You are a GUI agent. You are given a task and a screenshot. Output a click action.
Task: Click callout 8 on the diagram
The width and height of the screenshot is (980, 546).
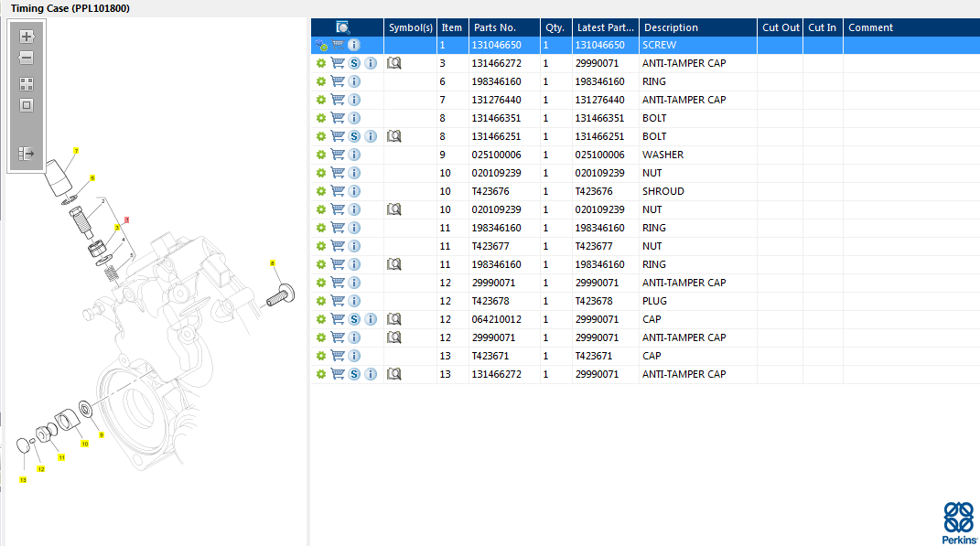[272, 263]
